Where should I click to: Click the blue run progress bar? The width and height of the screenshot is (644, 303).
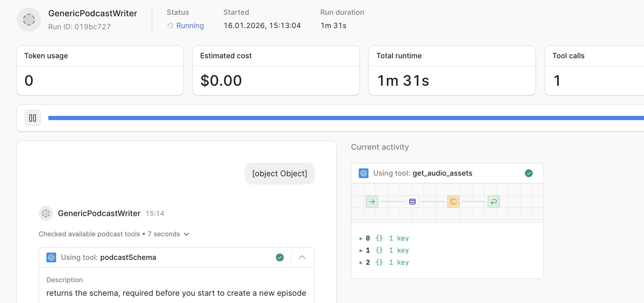coord(346,118)
